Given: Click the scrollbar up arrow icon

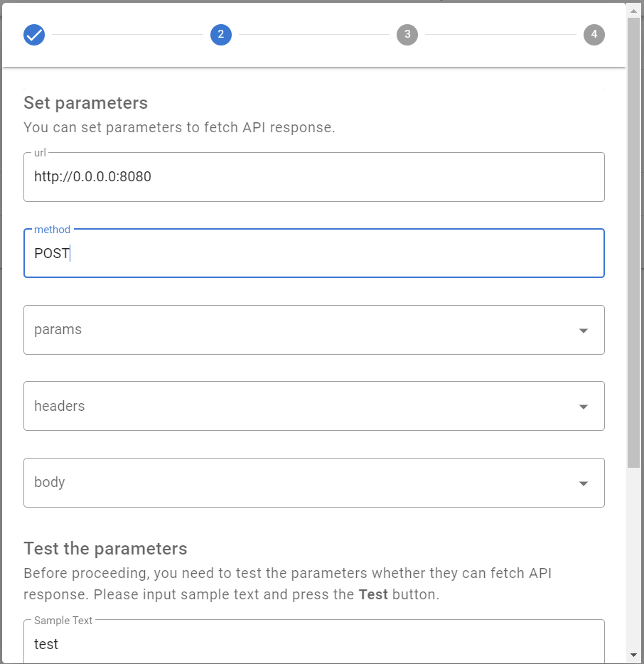Looking at the screenshot, I should click(x=633, y=10).
